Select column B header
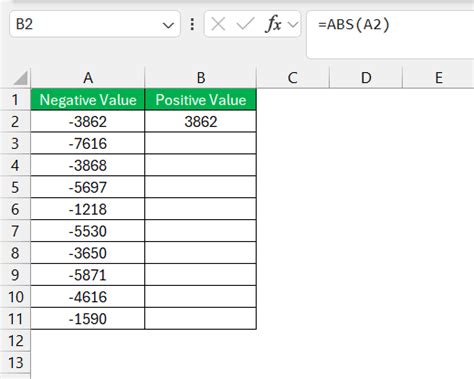Image resolution: width=474 pixels, height=379 pixels. point(201,78)
